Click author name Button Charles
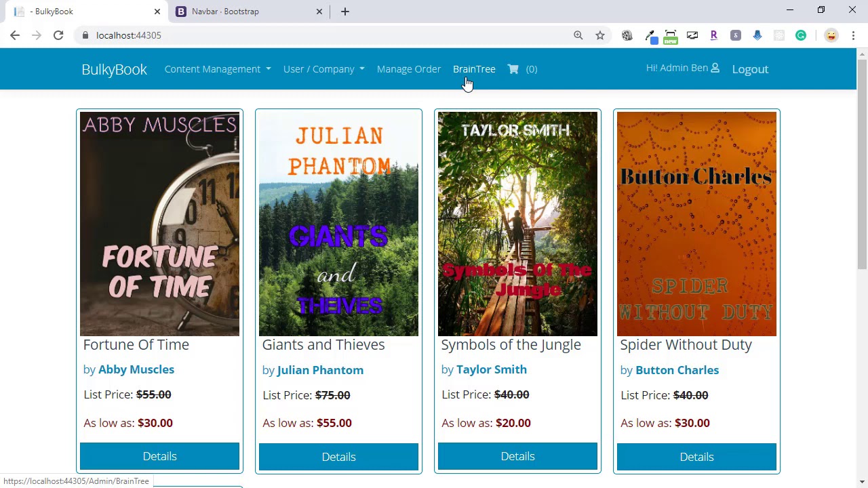 (677, 370)
